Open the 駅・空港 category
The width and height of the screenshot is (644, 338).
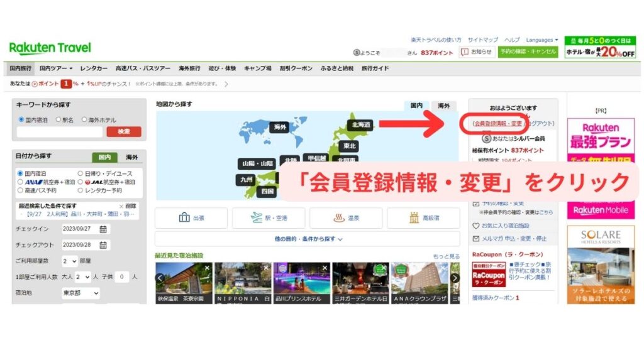tap(269, 218)
